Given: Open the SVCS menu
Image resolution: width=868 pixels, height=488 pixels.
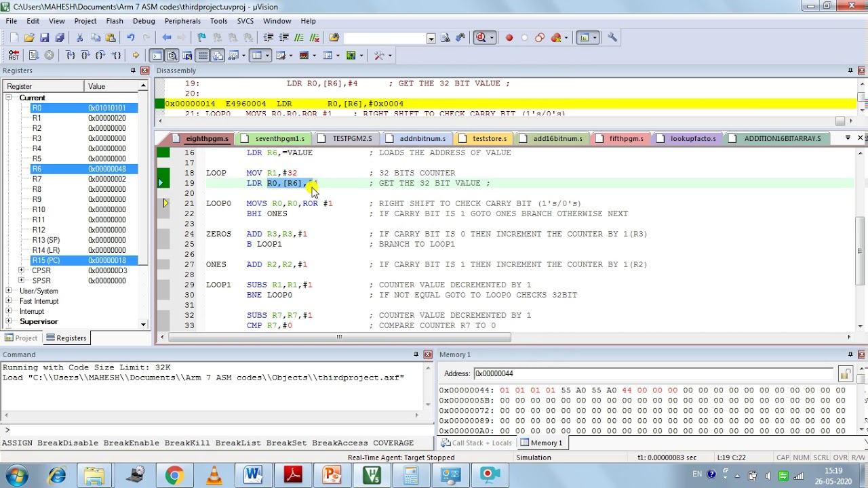Looking at the screenshot, I should [x=245, y=21].
